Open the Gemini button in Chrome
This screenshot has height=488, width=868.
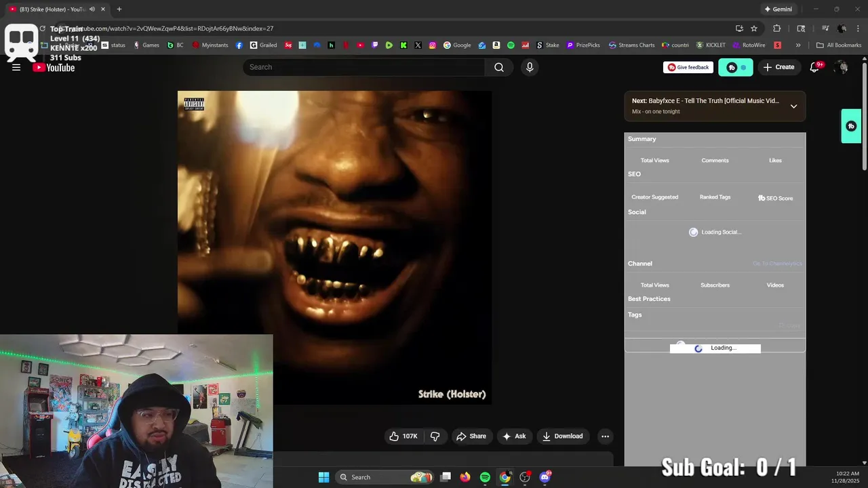pos(778,9)
